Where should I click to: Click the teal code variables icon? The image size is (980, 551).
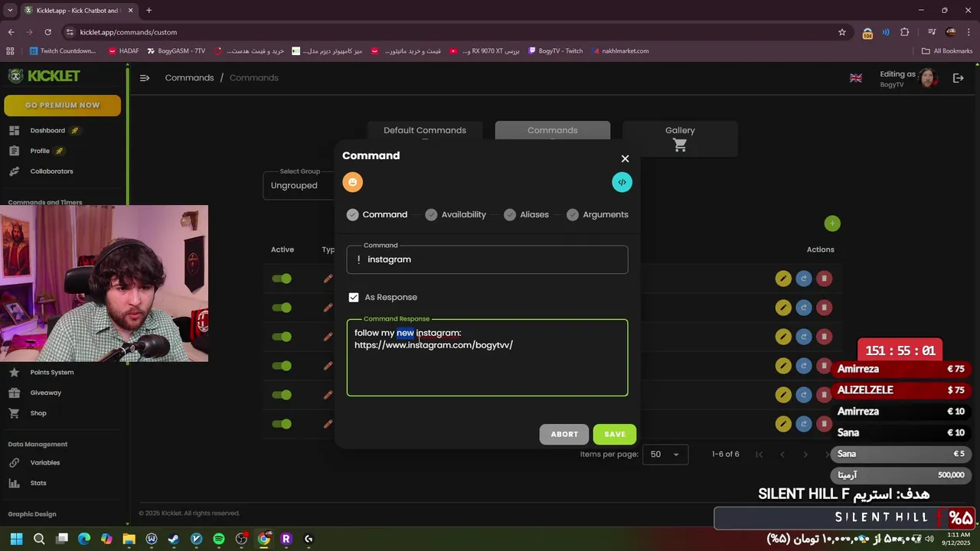click(622, 182)
